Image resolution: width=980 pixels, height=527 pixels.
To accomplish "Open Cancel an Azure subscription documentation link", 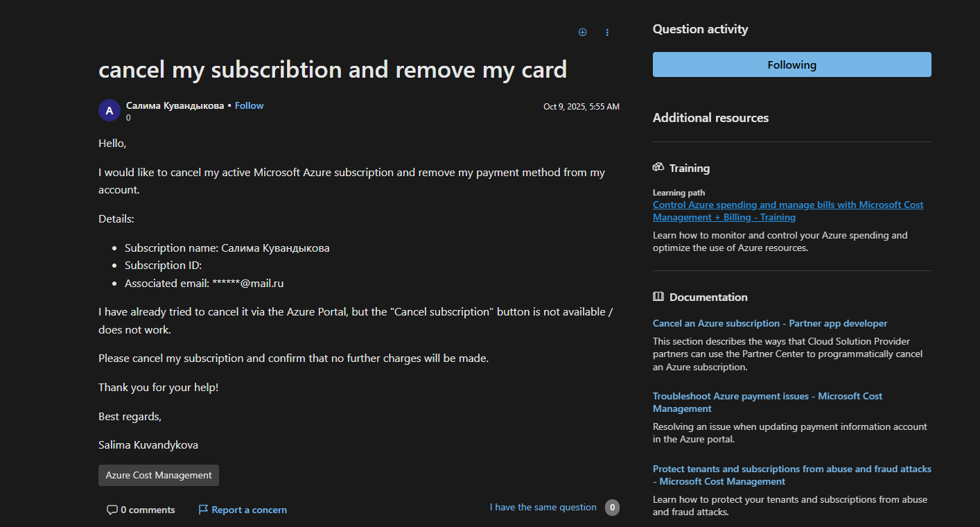I will pos(770,323).
